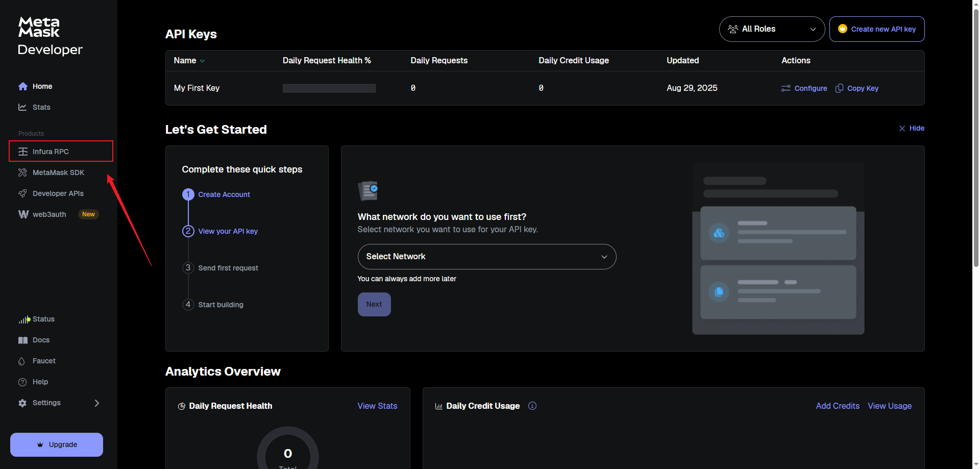Click the Status signal bars icon
Viewport: 980px width, 469px height.
pos(24,319)
